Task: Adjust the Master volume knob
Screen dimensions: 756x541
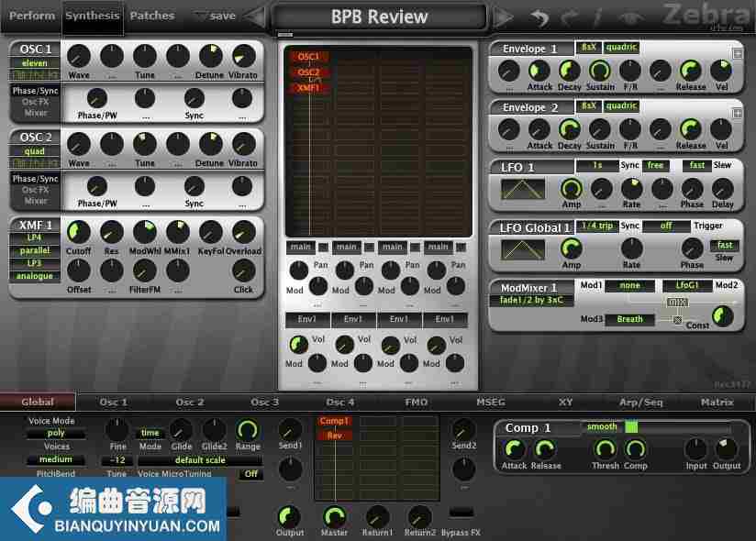Action: 334,517
